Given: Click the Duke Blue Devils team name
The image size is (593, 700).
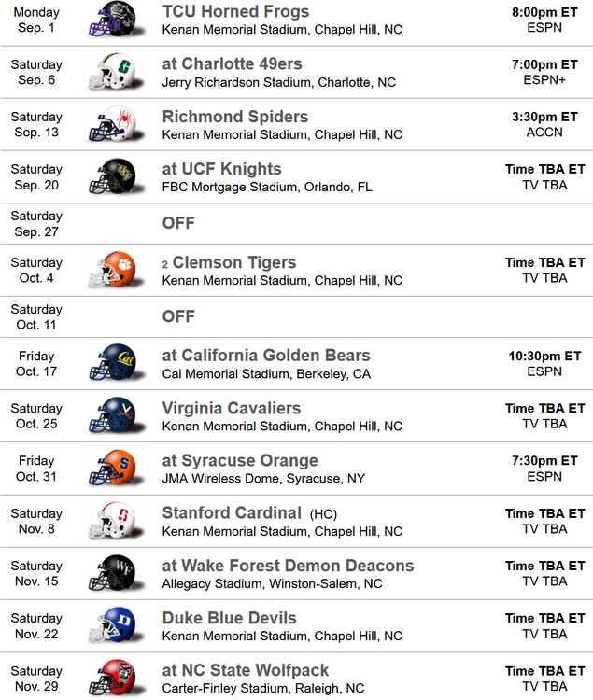Looking at the screenshot, I should [x=230, y=618].
